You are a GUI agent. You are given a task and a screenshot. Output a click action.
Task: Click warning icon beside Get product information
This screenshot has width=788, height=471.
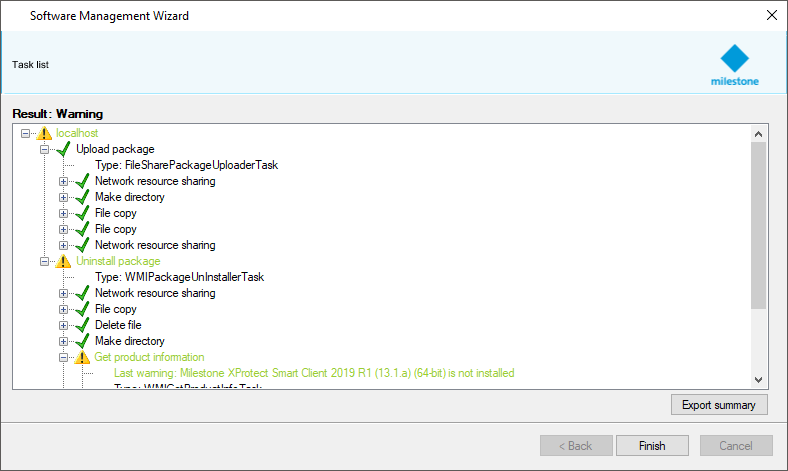pyautogui.click(x=83, y=357)
